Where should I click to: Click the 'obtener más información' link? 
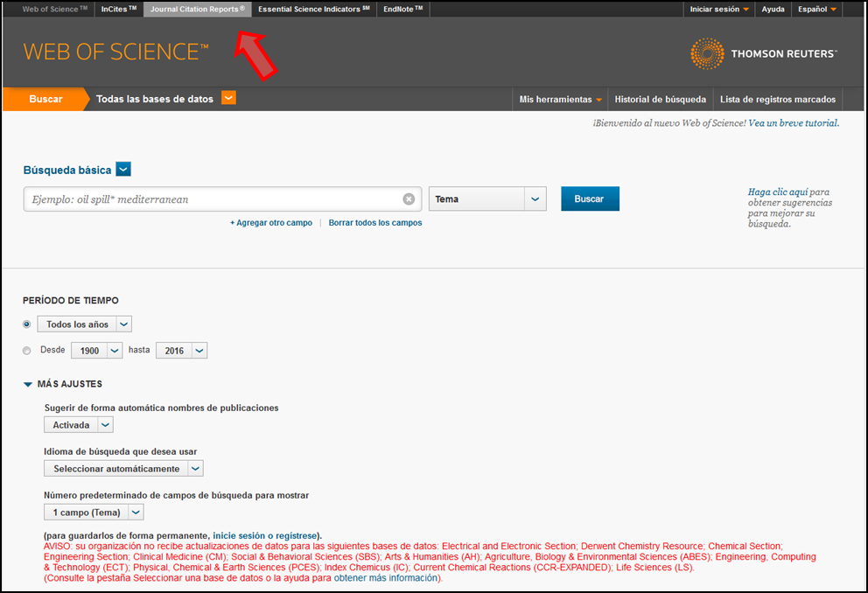tap(386, 578)
